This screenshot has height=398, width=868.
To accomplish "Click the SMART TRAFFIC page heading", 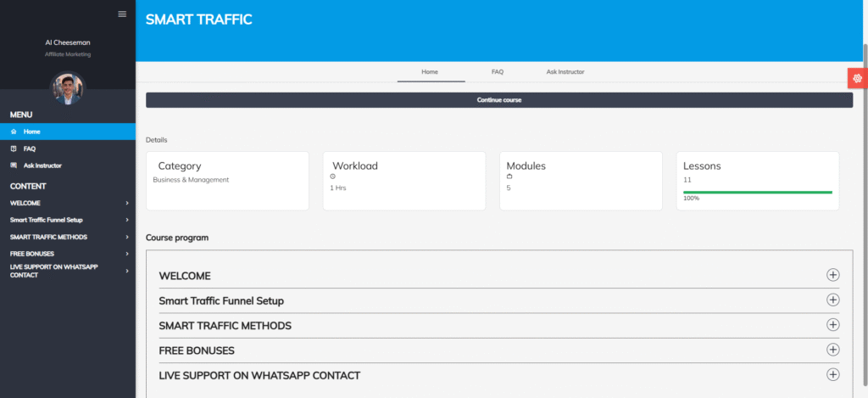I will (x=198, y=20).
